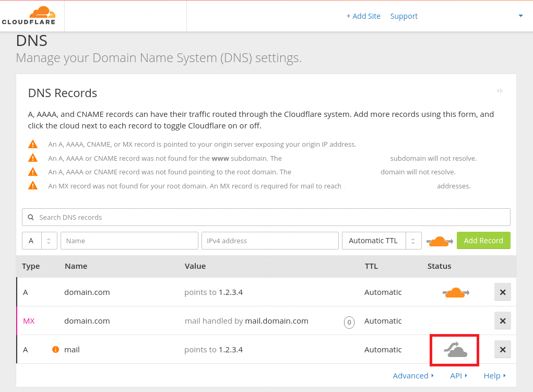Screen dimensions: 533x392
Task: Delete the domain.com A record
Action: tap(503, 292)
